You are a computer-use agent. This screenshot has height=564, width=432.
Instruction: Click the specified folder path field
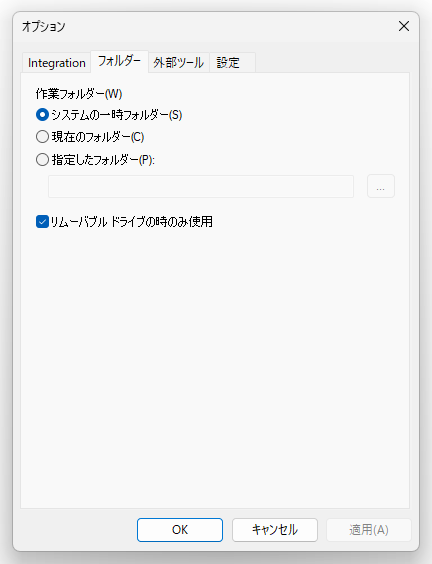pyautogui.click(x=201, y=186)
